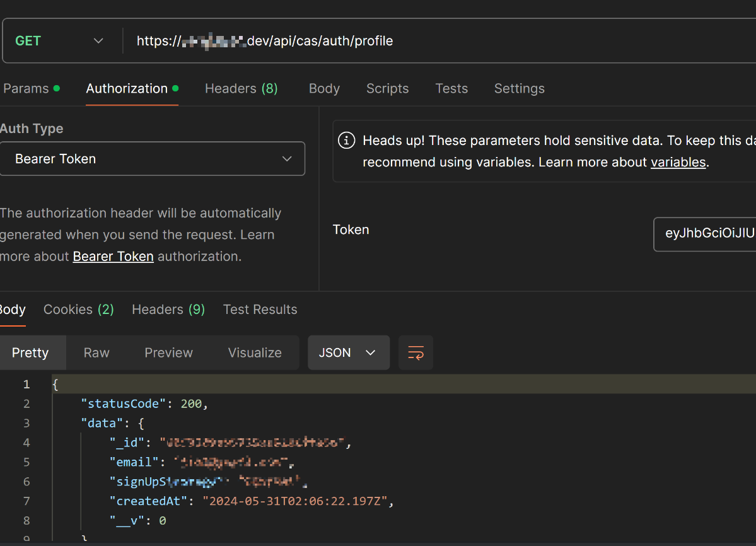Viewport: 756px width, 546px height.
Task: Click the info icon in heads-up notice
Action: pos(346,140)
